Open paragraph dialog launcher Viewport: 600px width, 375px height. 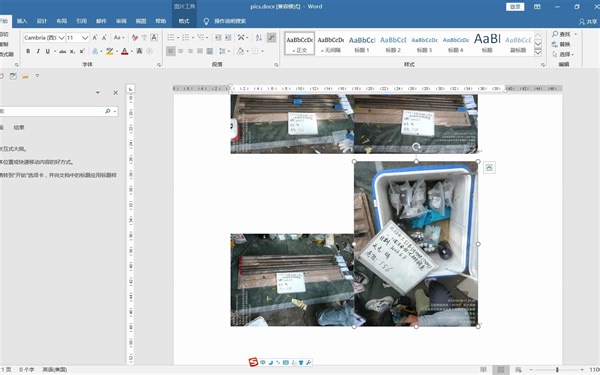tap(276, 65)
